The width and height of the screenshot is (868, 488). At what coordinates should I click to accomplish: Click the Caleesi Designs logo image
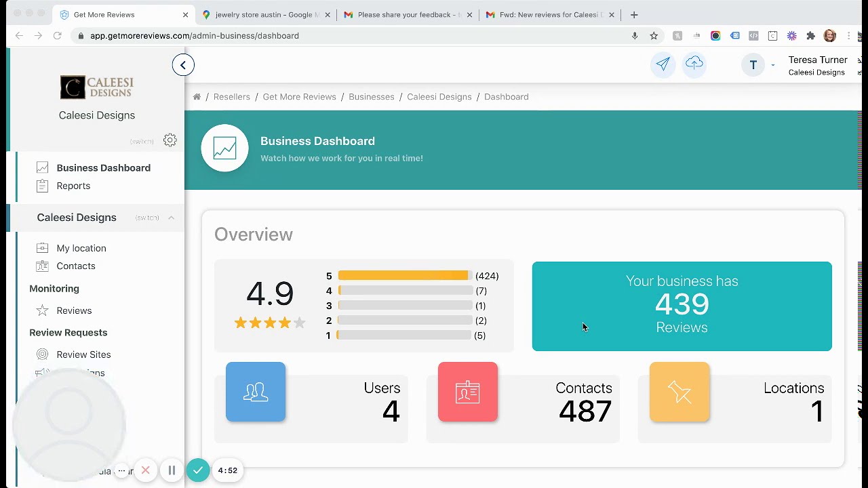click(x=97, y=87)
